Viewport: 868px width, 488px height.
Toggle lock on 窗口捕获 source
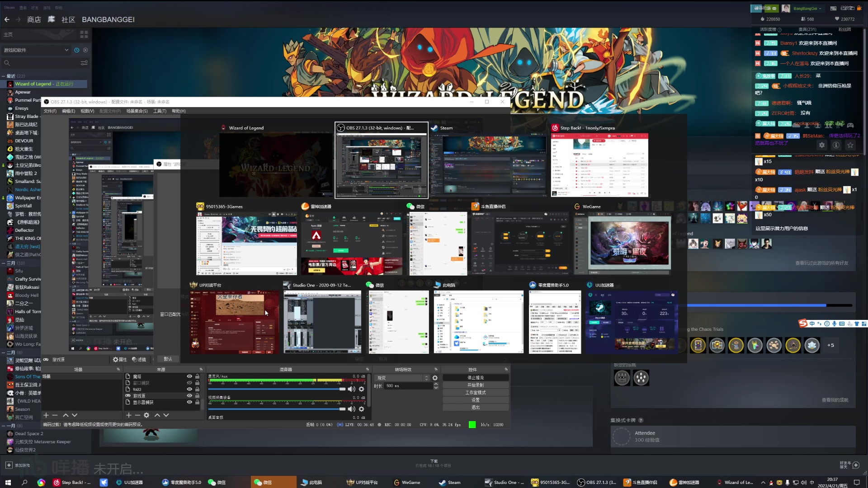[197, 383]
